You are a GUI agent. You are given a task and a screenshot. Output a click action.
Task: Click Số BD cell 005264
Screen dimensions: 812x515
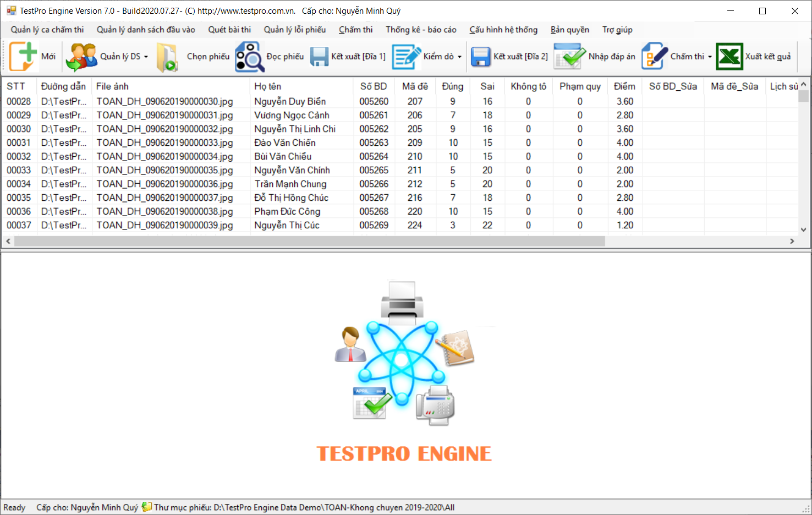374,156
